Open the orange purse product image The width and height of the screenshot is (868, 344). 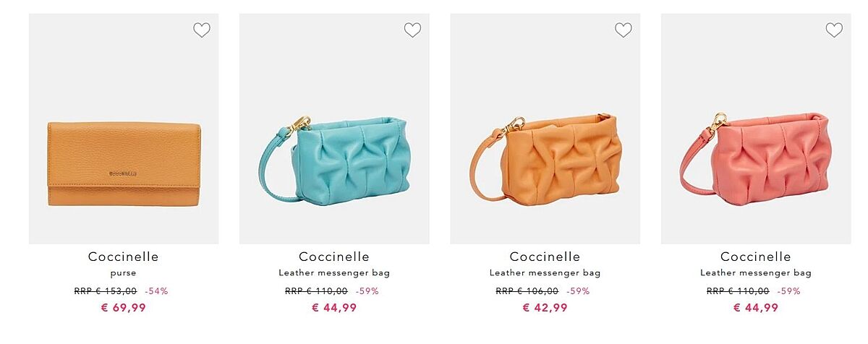[124, 129]
